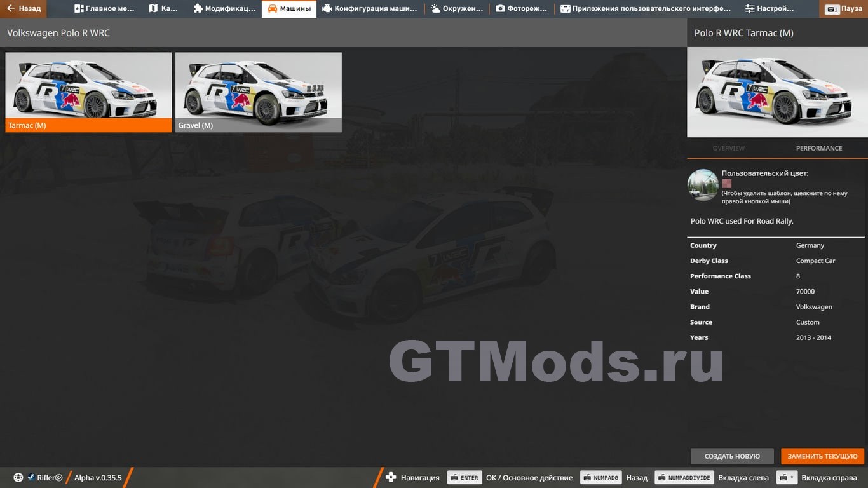Click the Вкладка слева hint text

(743, 478)
